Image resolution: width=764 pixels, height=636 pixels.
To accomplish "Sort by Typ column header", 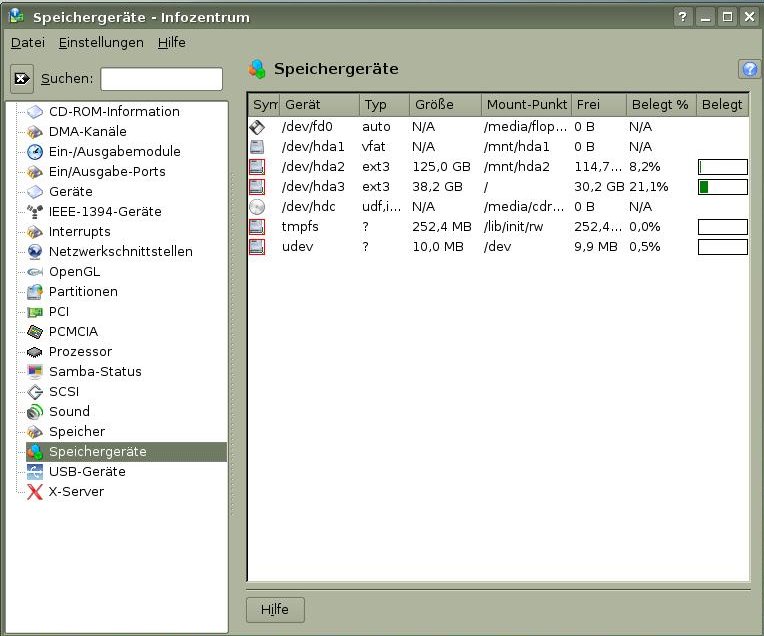I will [x=384, y=105].
